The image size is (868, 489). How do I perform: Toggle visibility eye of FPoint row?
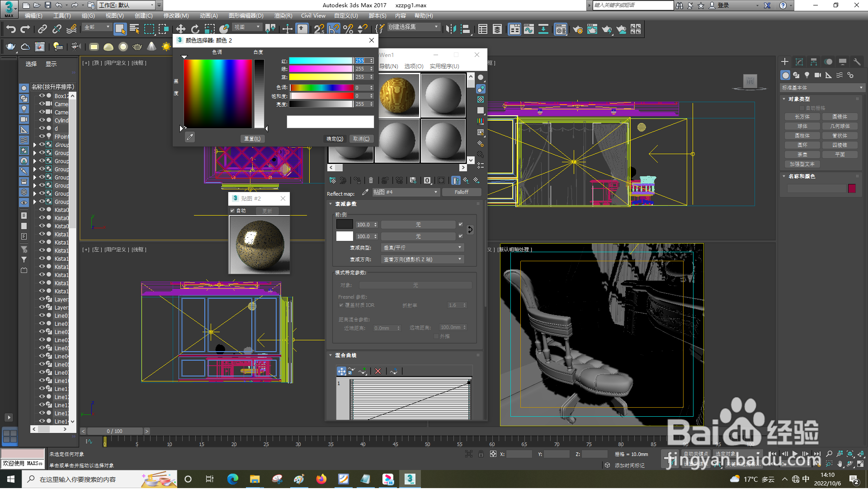[42, 136]
